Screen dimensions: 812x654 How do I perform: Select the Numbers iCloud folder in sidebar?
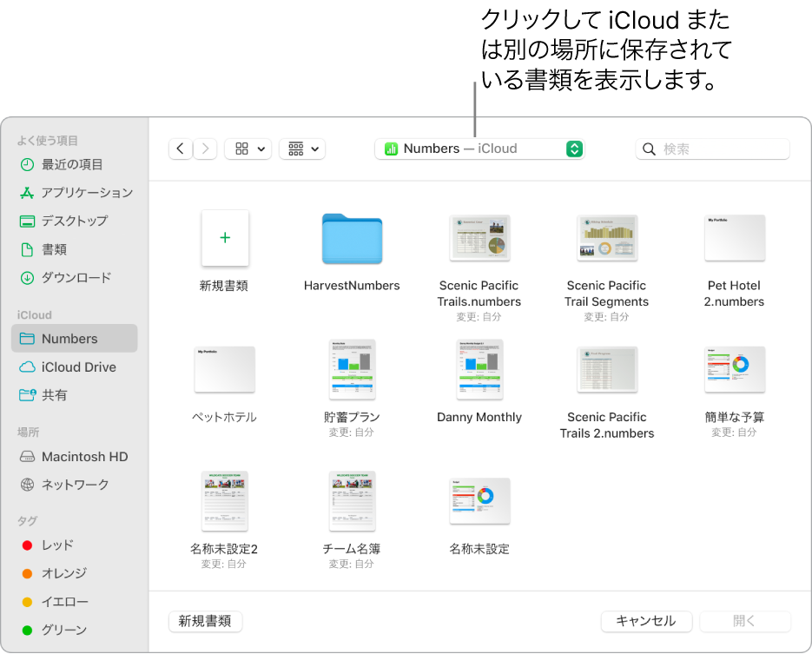click(74, 339)
